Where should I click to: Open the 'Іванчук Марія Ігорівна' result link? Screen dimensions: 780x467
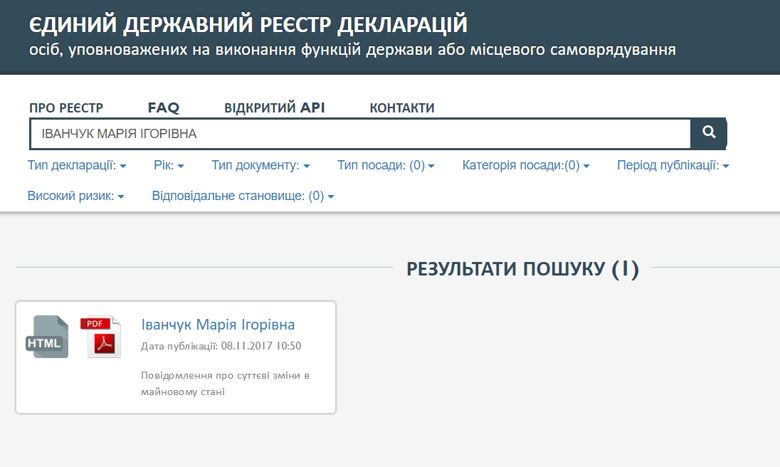(x=218, y=325)
